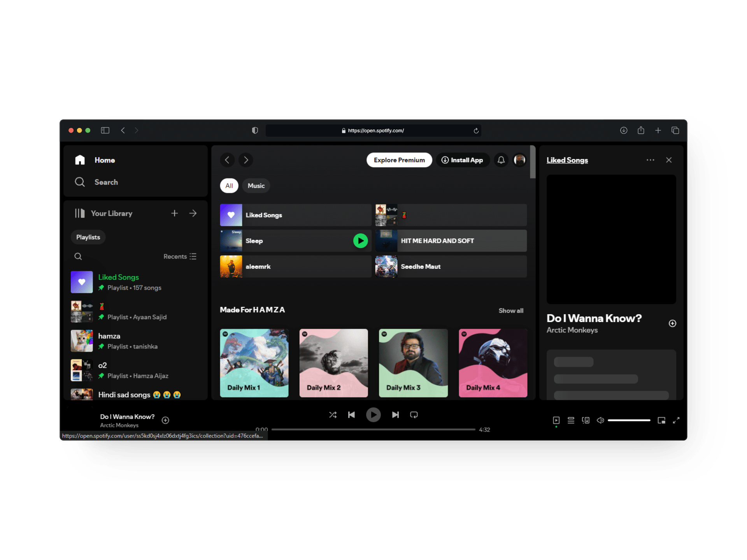The width and height of the screenshot is (747, 560).
Task: Mute volume using speaker icon
Action: 600,420
